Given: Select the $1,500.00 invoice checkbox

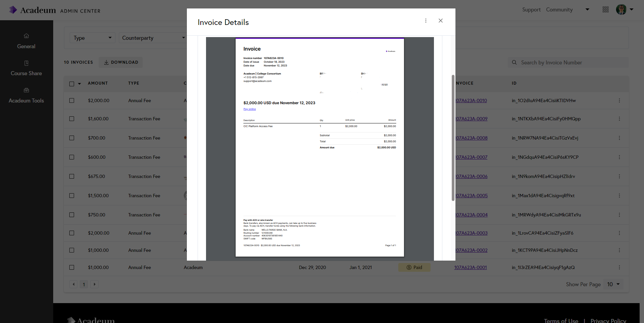Looking at the screenshot, I should tap(72, 196).
